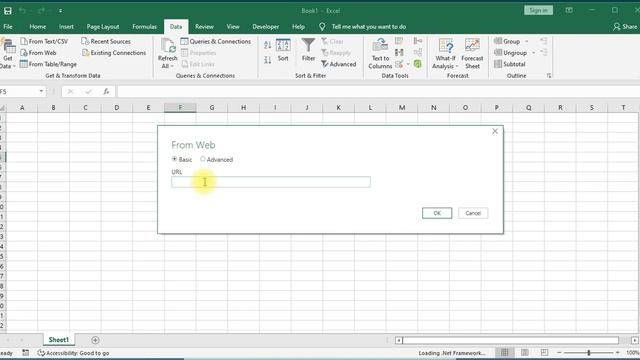Open Recent Sources

tap(106, 41)
